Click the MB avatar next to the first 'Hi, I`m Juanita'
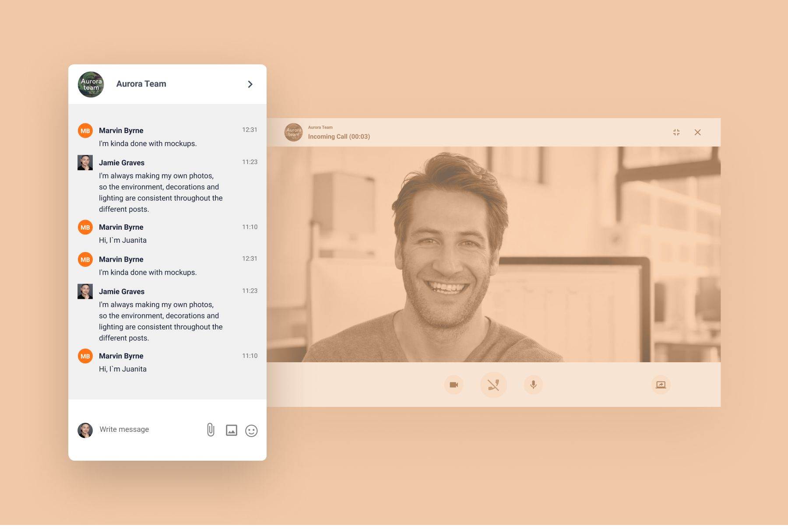The width and height of the screenshot is (788, 532). click(85, 227)
